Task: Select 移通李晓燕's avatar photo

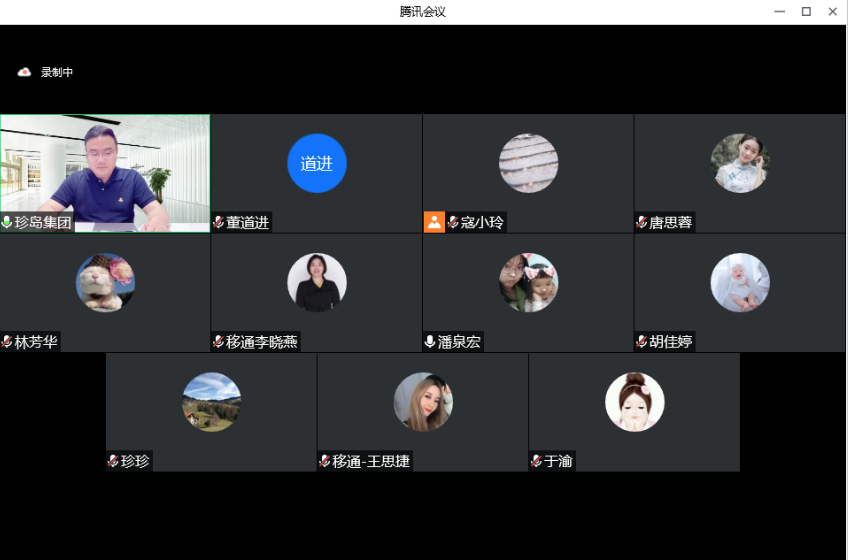Action: pos(317,283)
